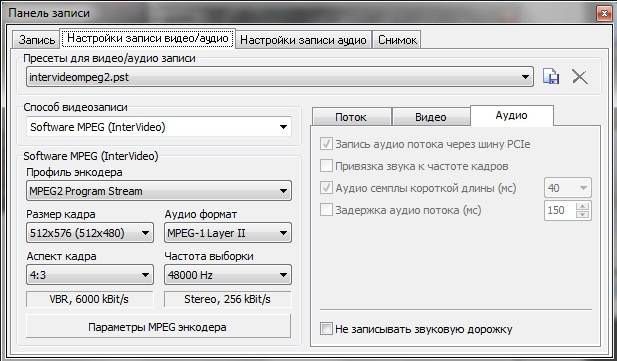This screenshot has height=361, width=617.
Task: Open Аудио формат MPEG-1 Layer II dropdown
Action: [228, 233]
